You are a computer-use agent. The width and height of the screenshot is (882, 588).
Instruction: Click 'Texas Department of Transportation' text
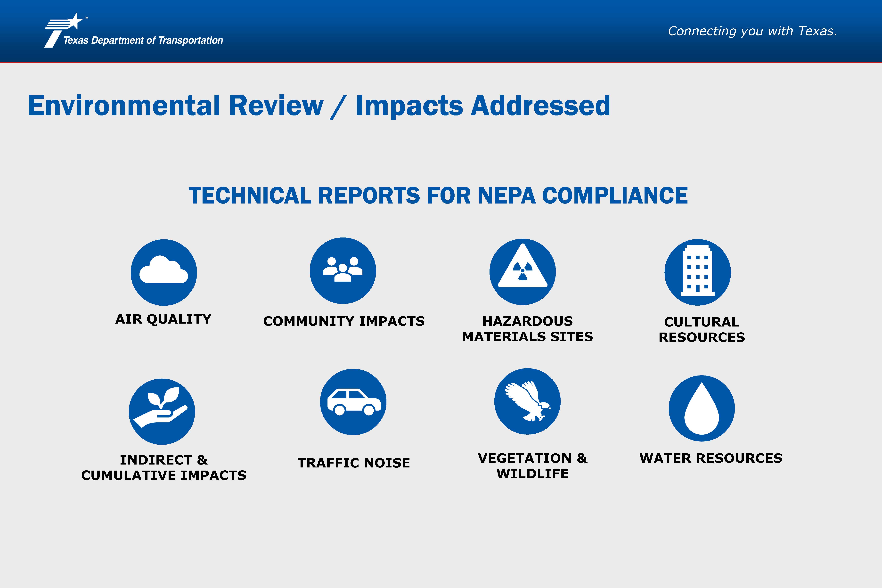click(143, 41)
